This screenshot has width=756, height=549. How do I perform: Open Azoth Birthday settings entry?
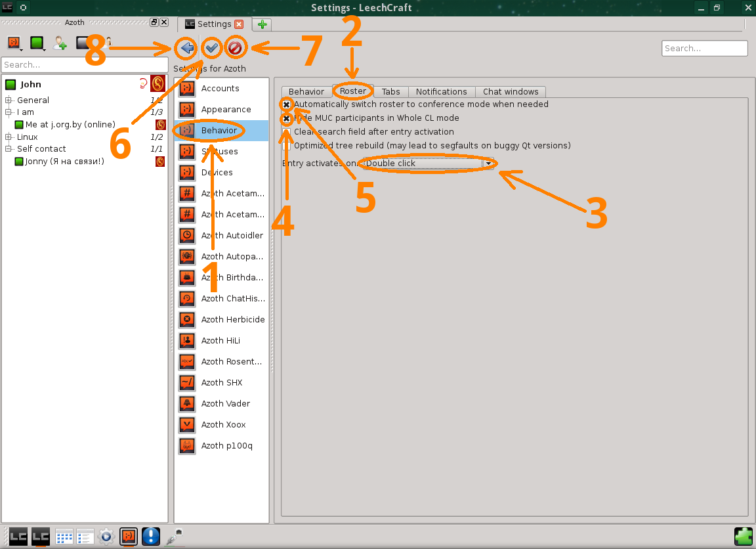coord(221,277)
